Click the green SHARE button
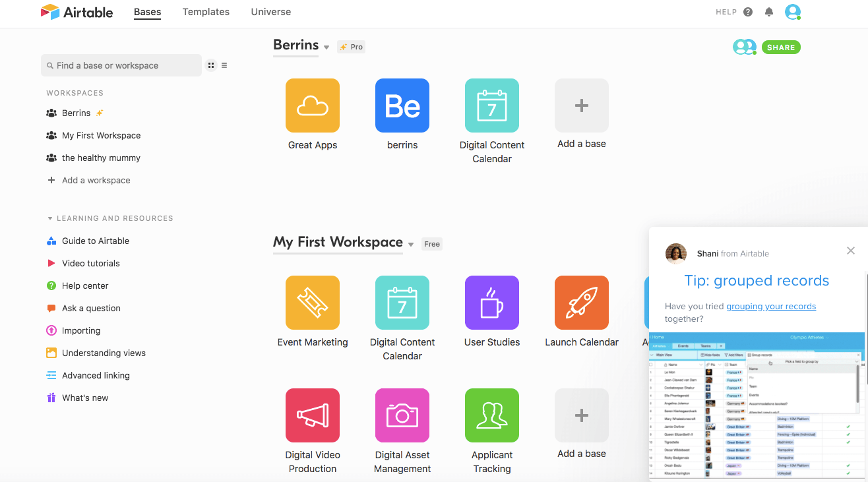 (x=781, y=47)
